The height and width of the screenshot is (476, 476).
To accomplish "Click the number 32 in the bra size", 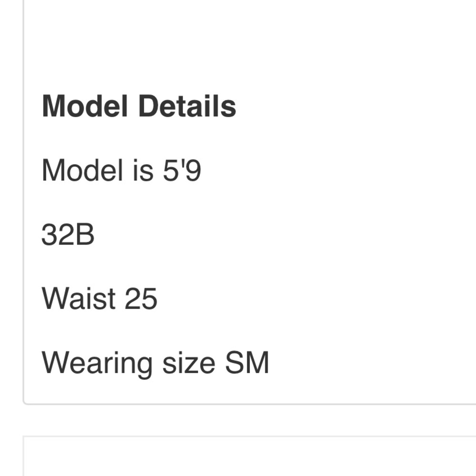I will tap(58, 234).
